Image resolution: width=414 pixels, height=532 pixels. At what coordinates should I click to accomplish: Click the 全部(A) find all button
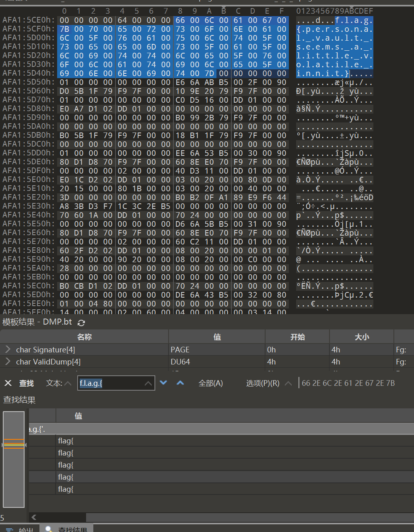210,383
